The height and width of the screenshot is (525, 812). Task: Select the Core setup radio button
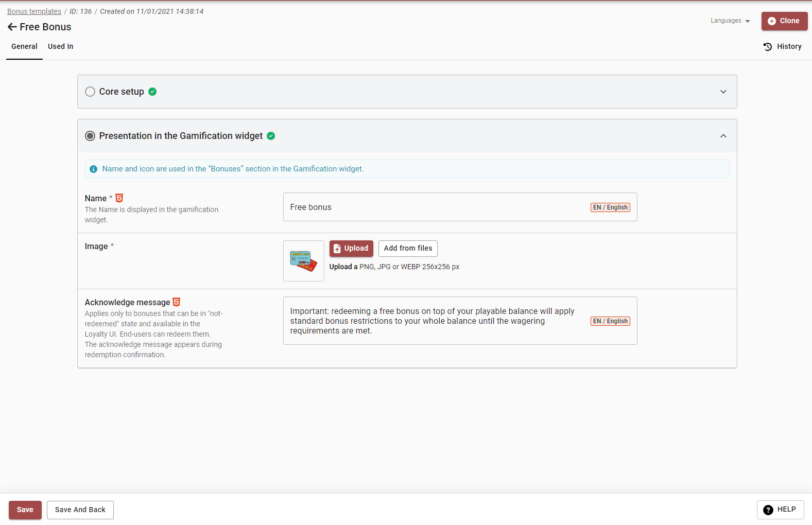[90, 92]
